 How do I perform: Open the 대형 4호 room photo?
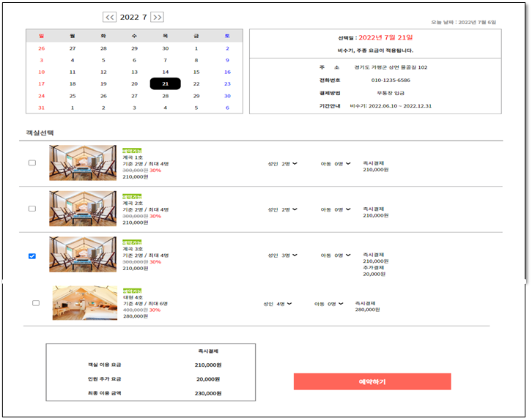(x=85, y=303)
